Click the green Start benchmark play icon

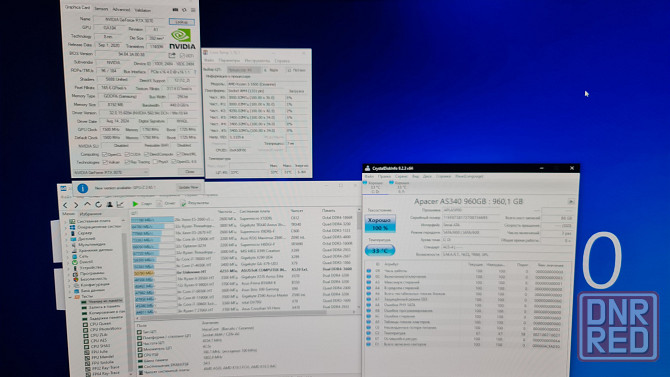pyautogui.click(x=135, y=204)
